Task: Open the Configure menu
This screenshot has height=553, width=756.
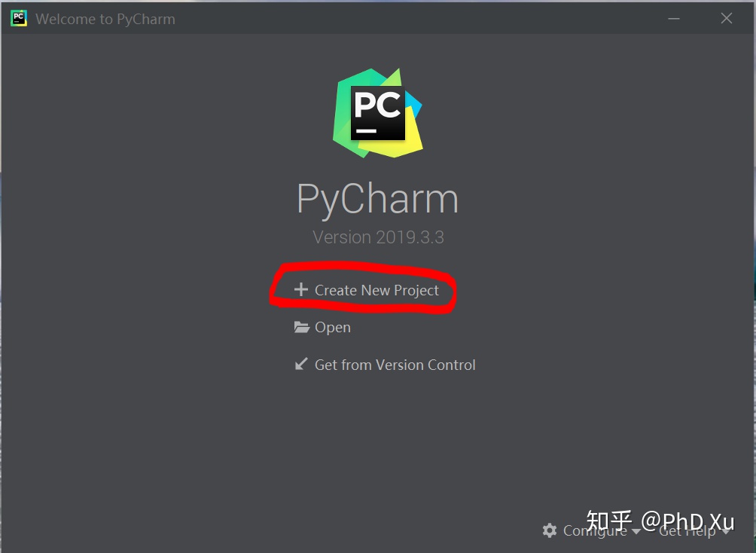Action: coord(595,530)
